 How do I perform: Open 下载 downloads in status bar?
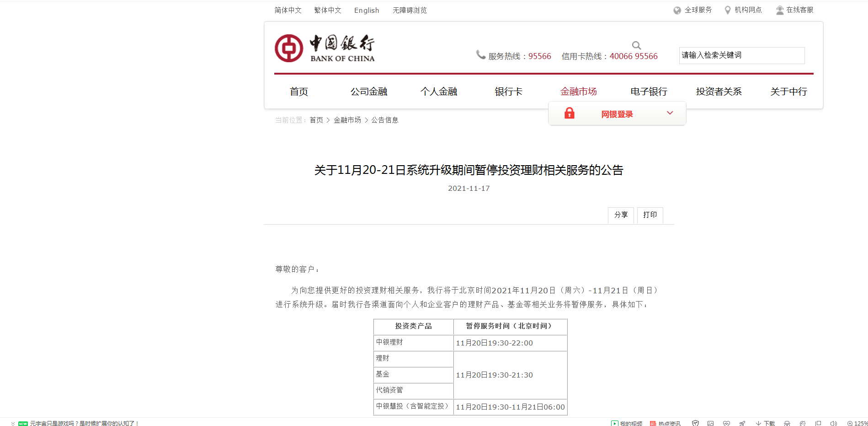click(765, 423)
